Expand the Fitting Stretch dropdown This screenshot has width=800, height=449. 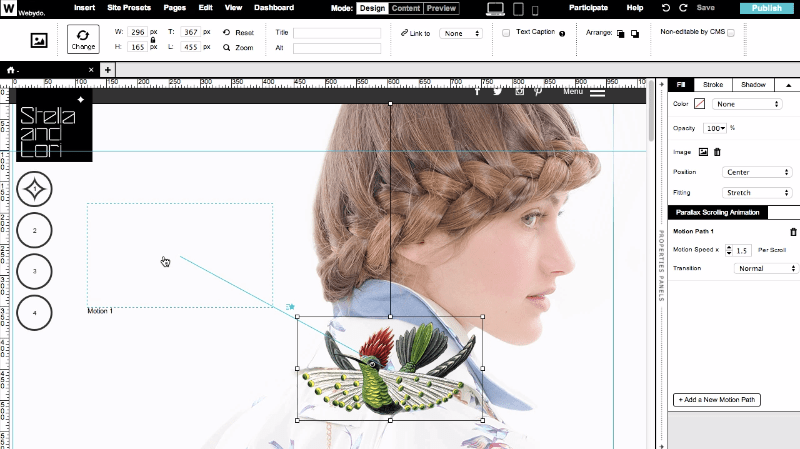pyautogui.click(x=758, y=192)
